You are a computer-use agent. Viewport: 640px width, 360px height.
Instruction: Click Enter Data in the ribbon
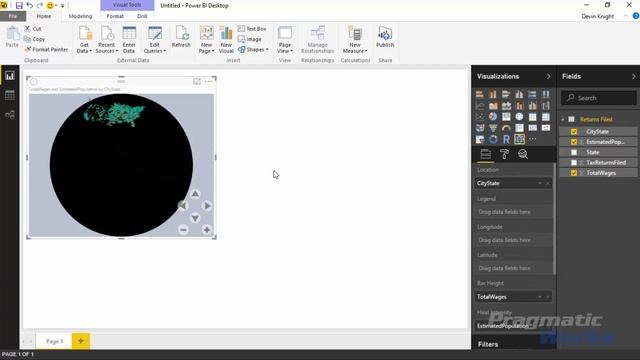click(x=129, y=40)
